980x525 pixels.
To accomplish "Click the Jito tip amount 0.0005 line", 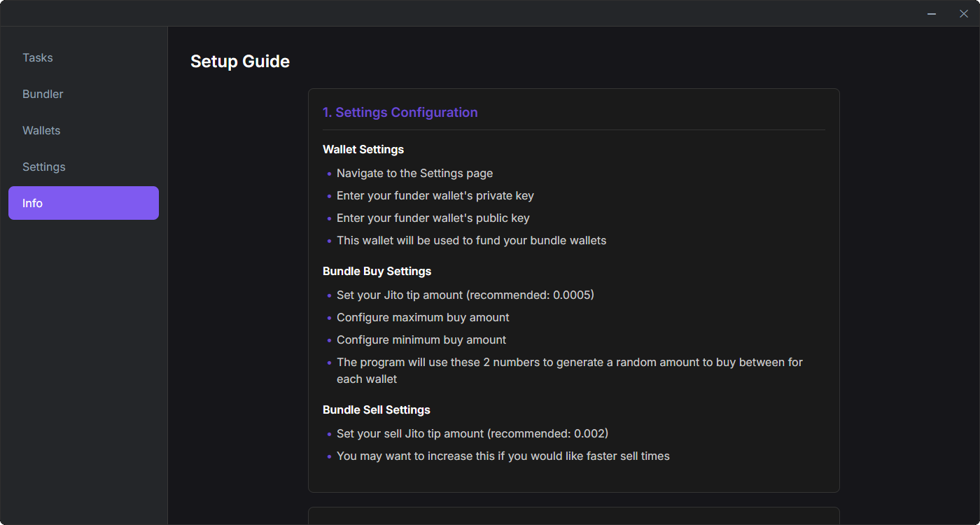I will coord(465,295).
